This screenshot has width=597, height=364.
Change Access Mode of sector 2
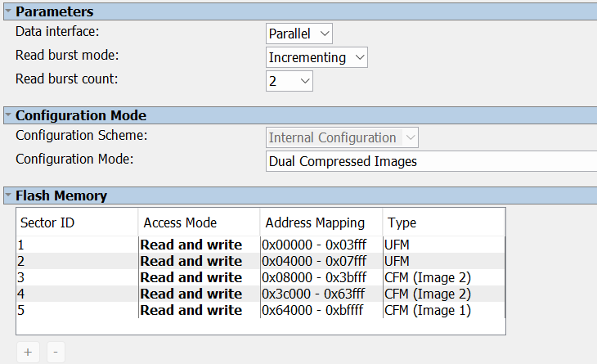(191, 261)
